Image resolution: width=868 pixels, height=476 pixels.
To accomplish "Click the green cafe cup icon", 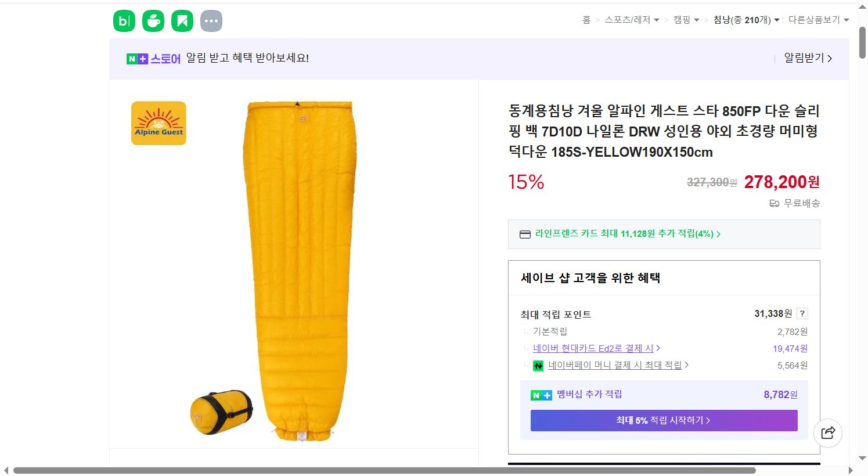I will (x=153, y=21).
